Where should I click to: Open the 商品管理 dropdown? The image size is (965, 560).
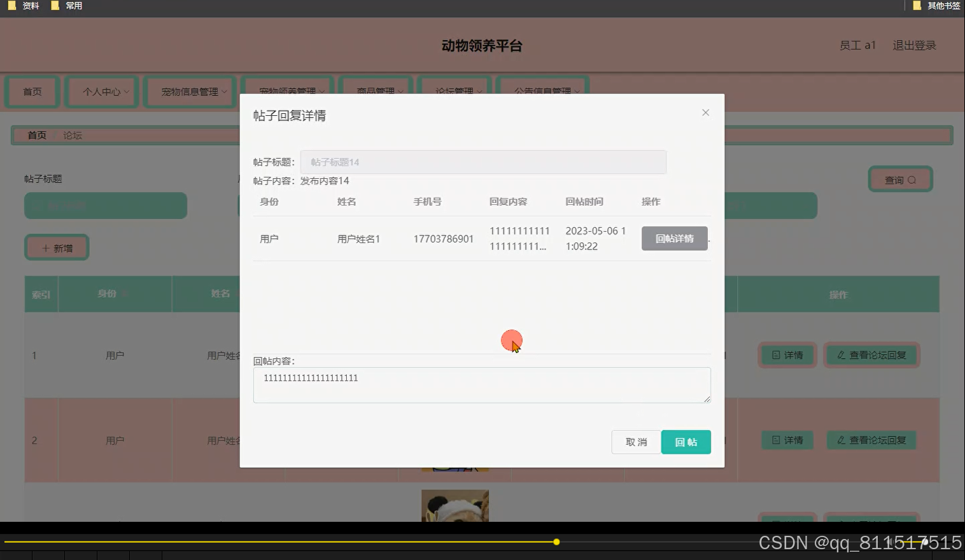[x=376, y=90]
